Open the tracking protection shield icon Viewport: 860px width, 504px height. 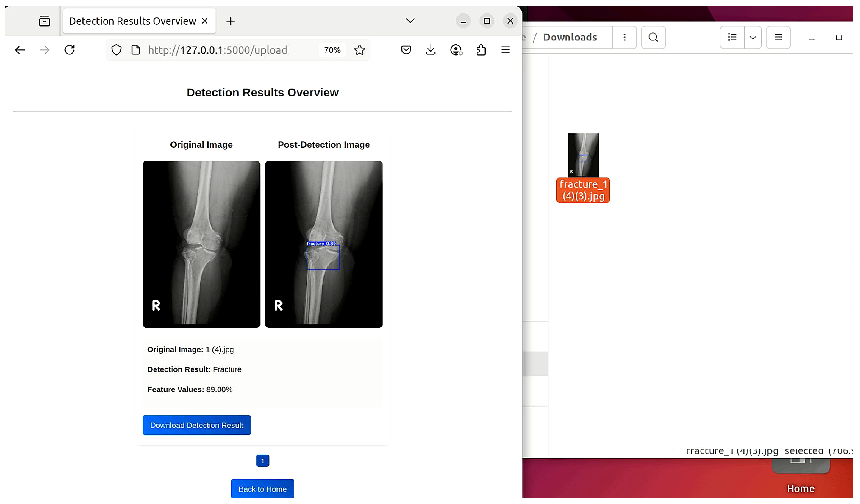coord(116,50)
